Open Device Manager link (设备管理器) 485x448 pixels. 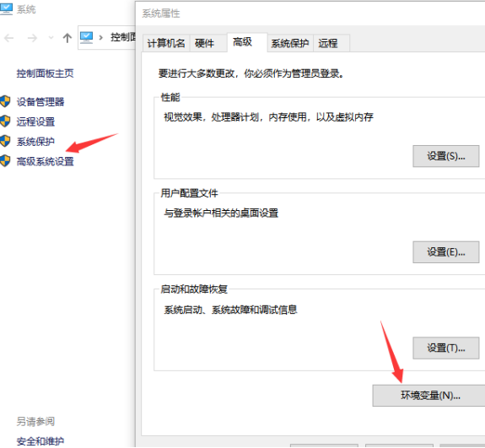coord(40,102)
